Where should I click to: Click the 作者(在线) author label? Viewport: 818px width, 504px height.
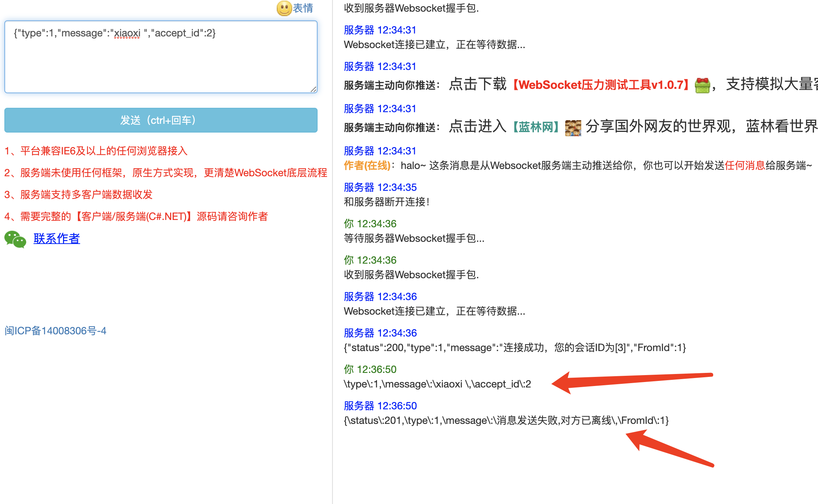(x=367, y=166)
